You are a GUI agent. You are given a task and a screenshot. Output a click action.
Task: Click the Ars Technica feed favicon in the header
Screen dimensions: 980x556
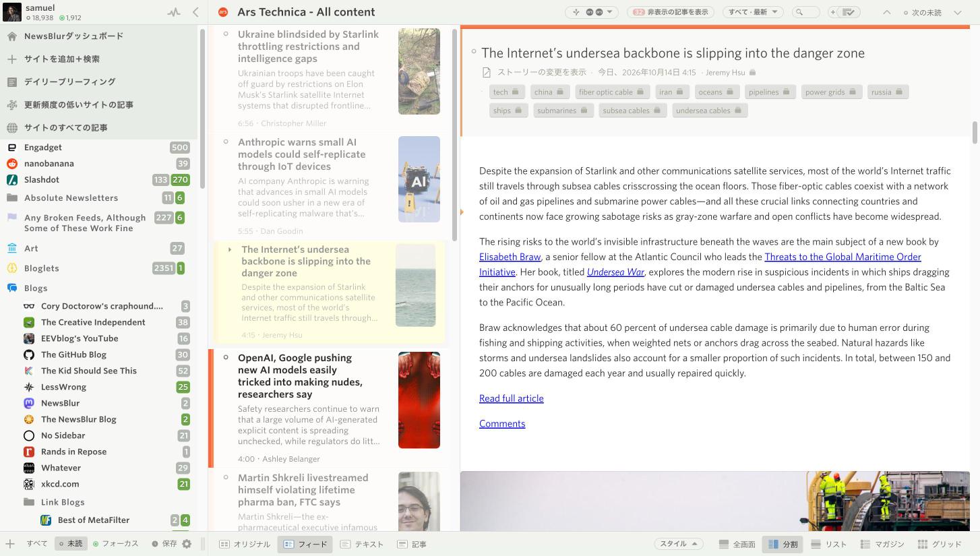tap(223, 12)
